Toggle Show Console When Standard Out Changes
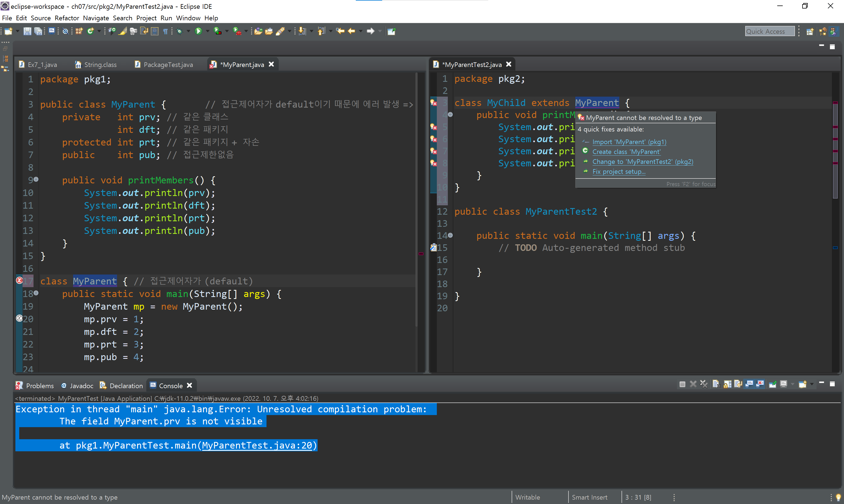The height and width of the screenshot is (504, 844). point(749,384)
